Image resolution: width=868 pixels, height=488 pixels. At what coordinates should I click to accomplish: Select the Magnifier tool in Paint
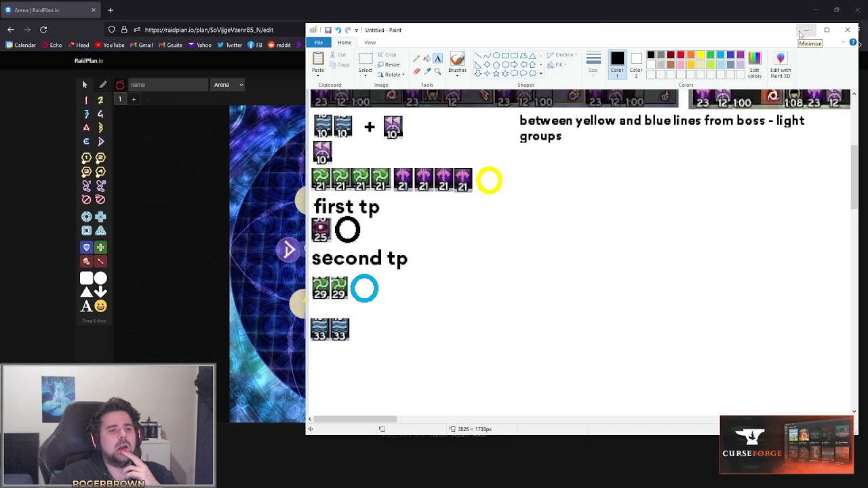pos(437,71)
